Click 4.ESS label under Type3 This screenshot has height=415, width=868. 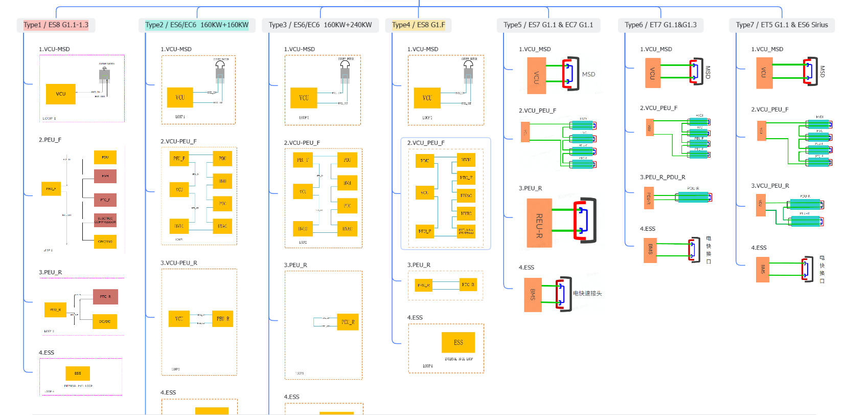[x=292, y=397]
